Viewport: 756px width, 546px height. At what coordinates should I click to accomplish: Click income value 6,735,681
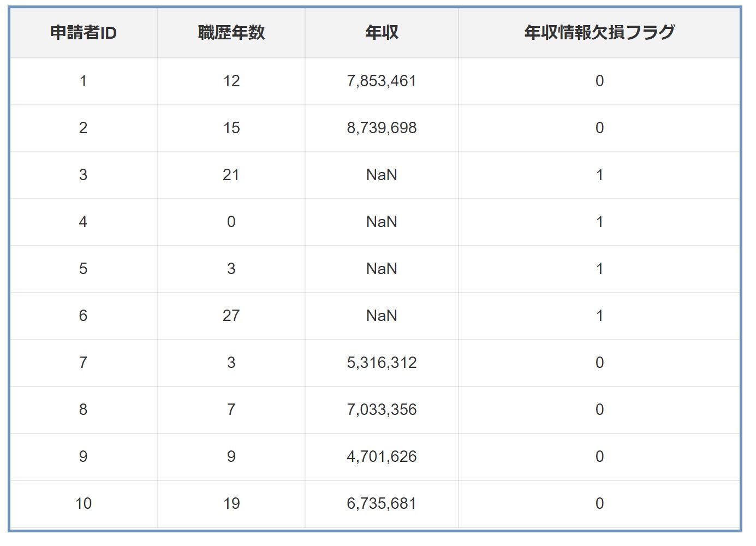tap(382, 504)
